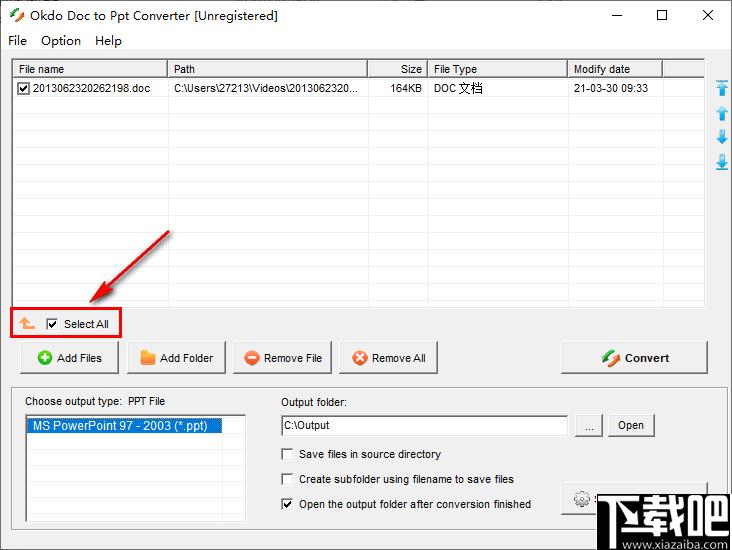Select MS PowerPoint 97 - 2003 (*.ppt) output type
732x550 pixels.
(124, 426)
